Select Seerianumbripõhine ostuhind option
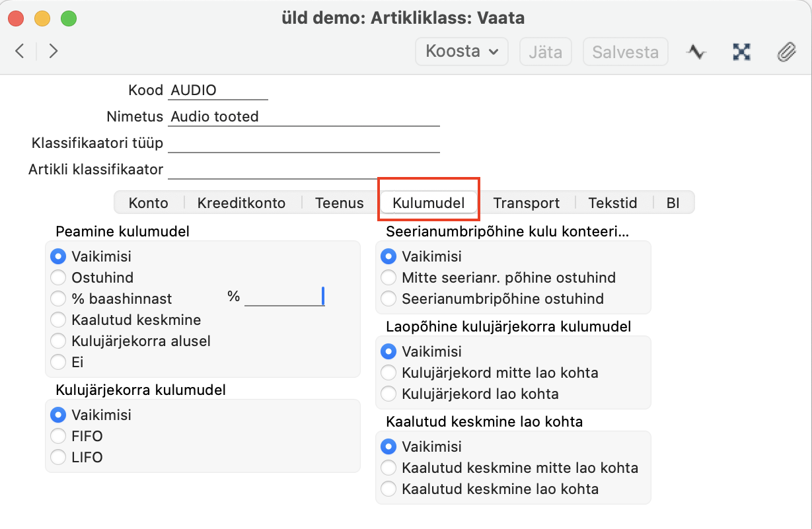The image size is (812, 529). click(x=389, y=299)
